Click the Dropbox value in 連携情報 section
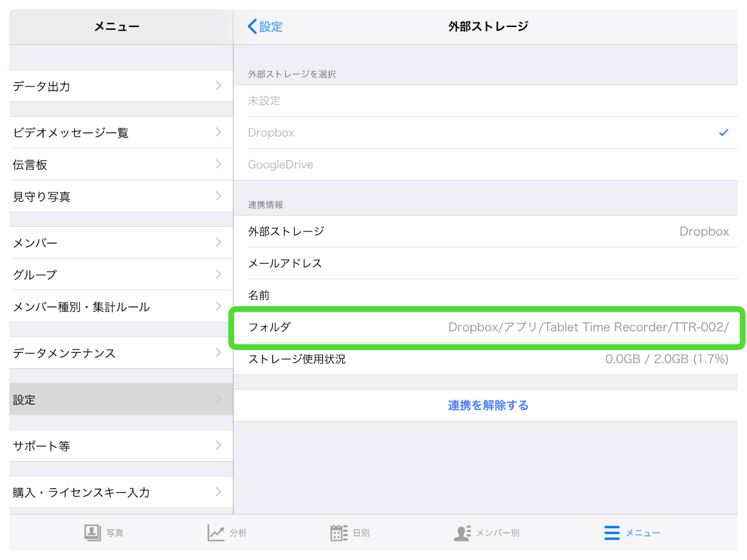Image resolution: width=747 pixels, height=560 pixels. [x=704, y=231]
